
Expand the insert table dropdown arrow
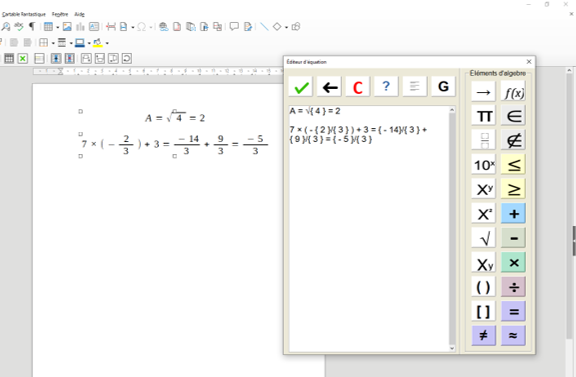57,27
